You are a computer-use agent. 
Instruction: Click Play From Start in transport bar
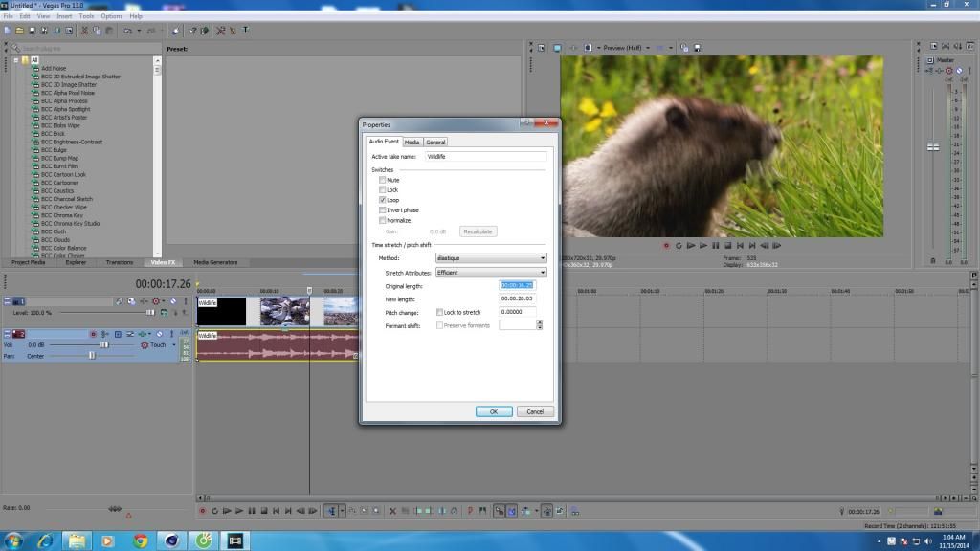point(227,511)
